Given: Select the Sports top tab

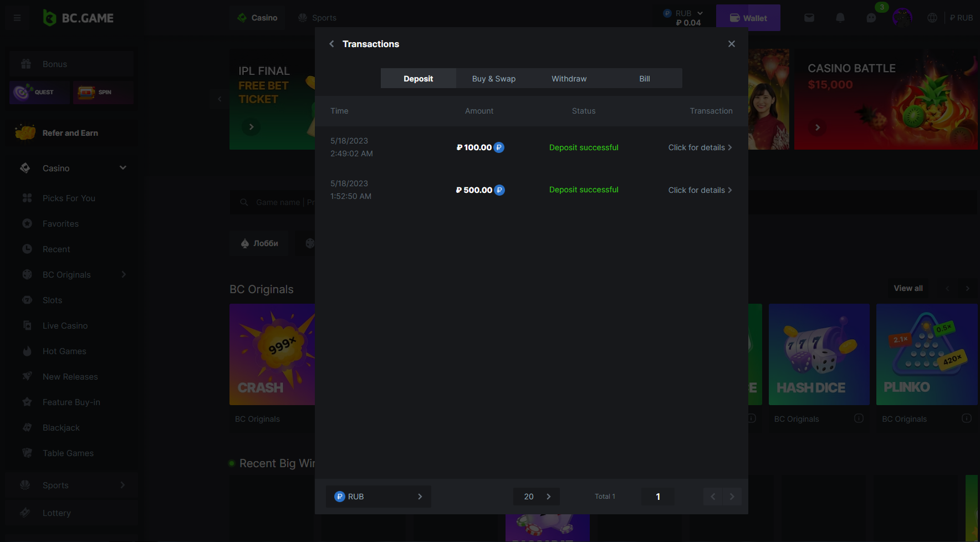Looking at the screenshot, I should tap(317, 18).
